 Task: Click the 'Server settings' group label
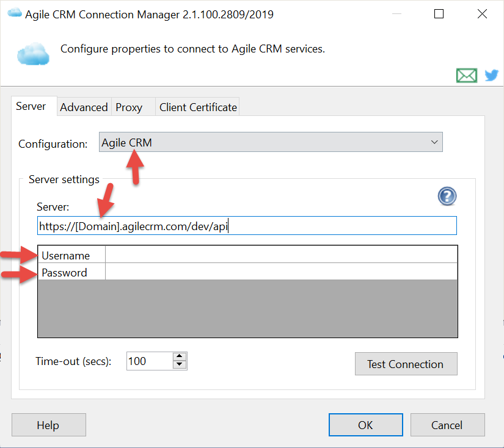point(64,179)
